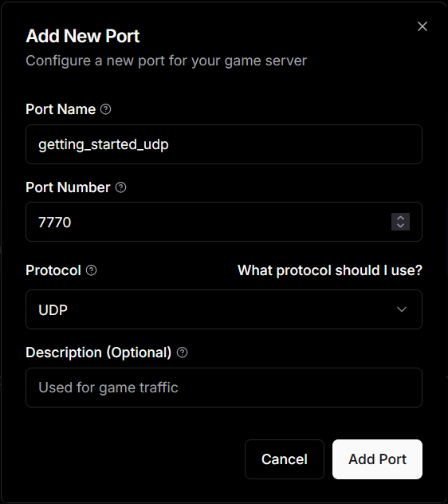Close the Add New Port dialog
Screen dimensions: 448x504
[x=422, y=26]
